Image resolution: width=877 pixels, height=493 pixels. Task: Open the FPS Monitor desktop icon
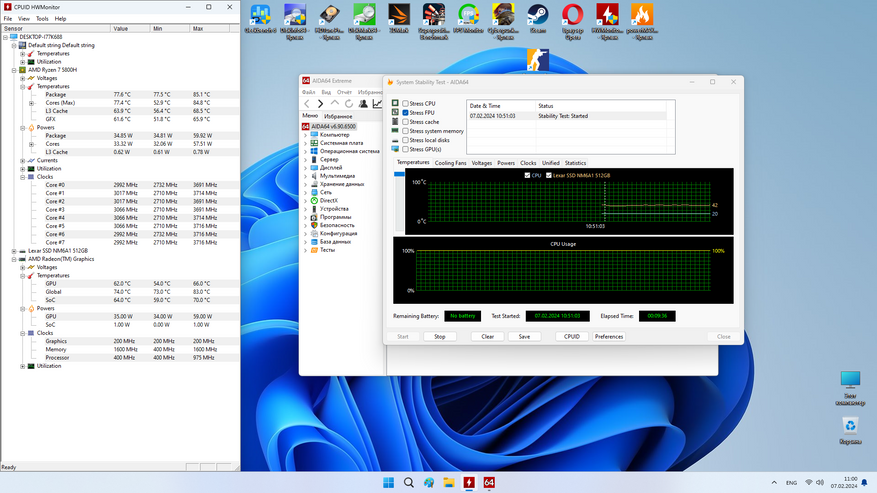click(x=468, y=16)
